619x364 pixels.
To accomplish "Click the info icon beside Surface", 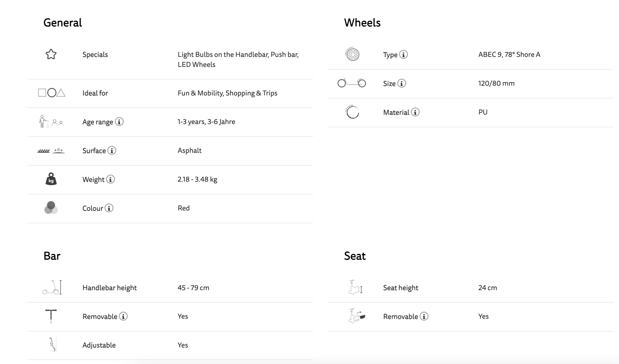I will [x=112, y=151].
